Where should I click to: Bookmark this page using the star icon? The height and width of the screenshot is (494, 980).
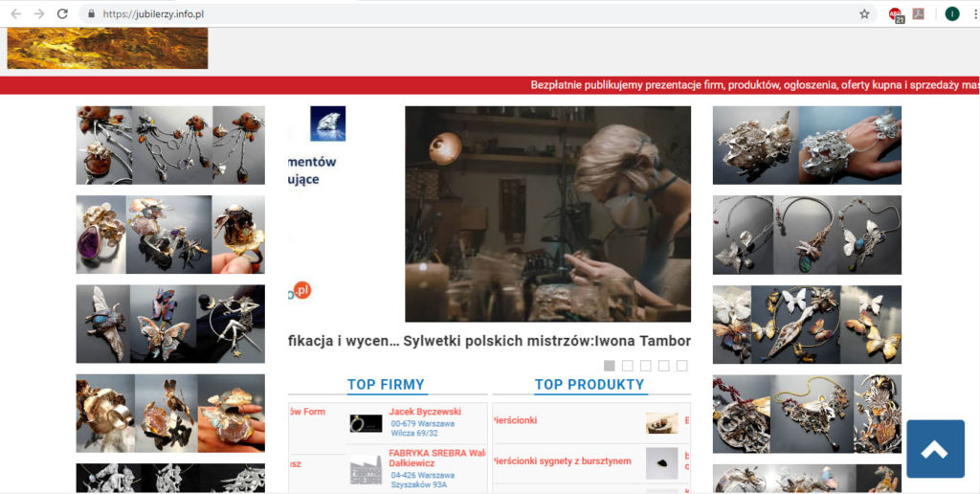click(864, 14)
